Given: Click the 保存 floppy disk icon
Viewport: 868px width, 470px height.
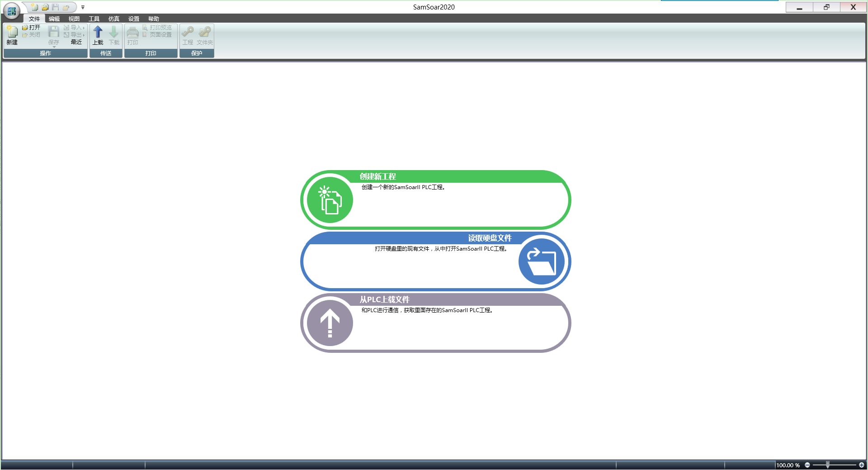Looking at the screenshot, I should [54, 32].
